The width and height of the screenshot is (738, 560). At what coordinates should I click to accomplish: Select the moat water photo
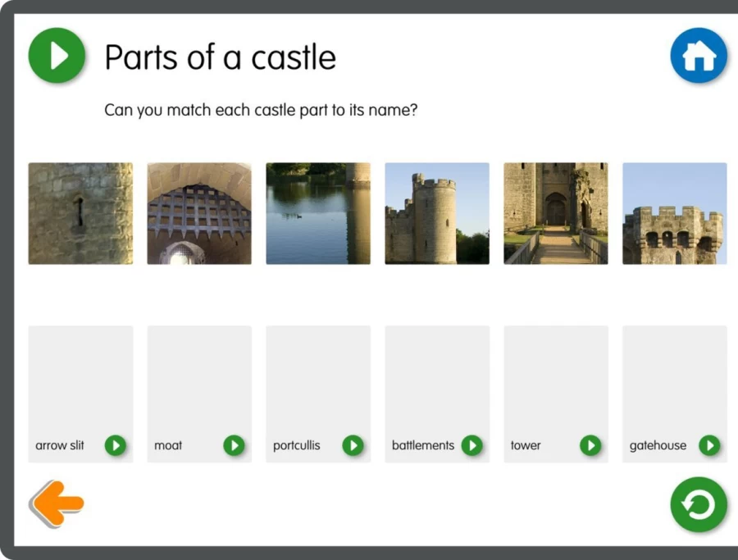tap(318, 214)
